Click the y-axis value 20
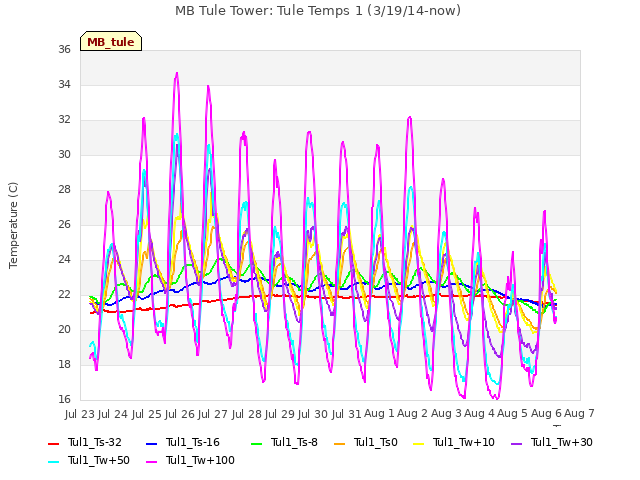 (x=64, y=330)
